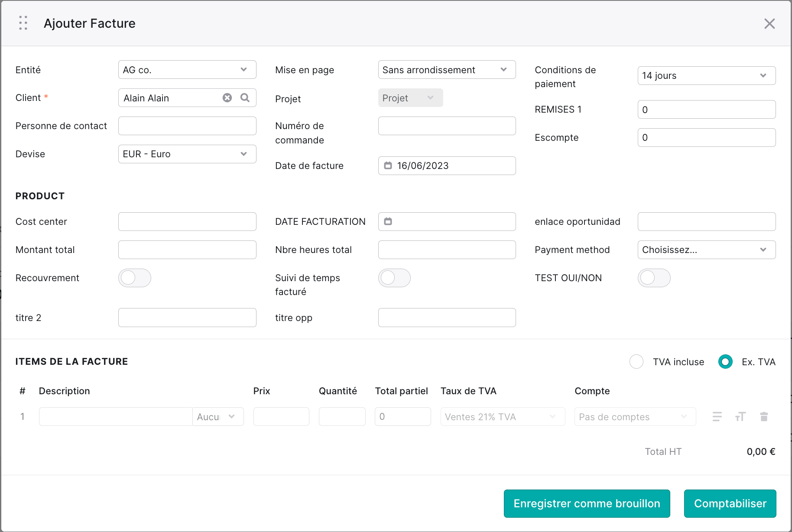
Task: Click the Escompte input field
Action: click(707, 137)
